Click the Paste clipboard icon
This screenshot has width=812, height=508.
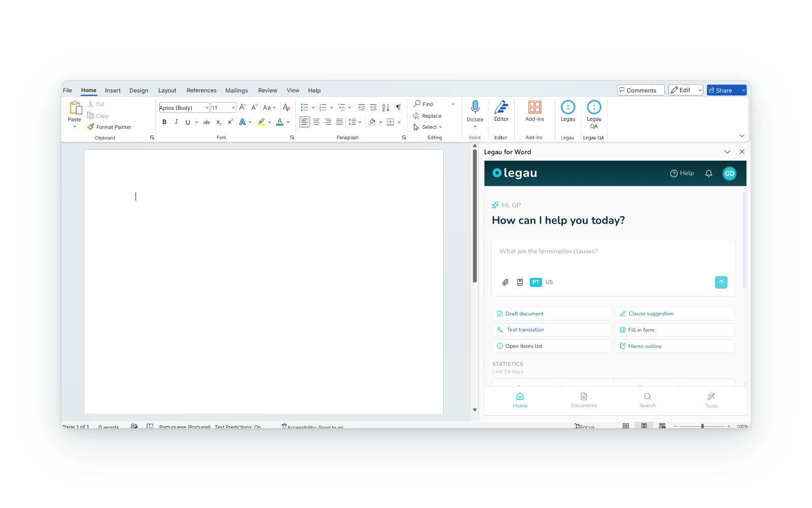pos(75,108)
